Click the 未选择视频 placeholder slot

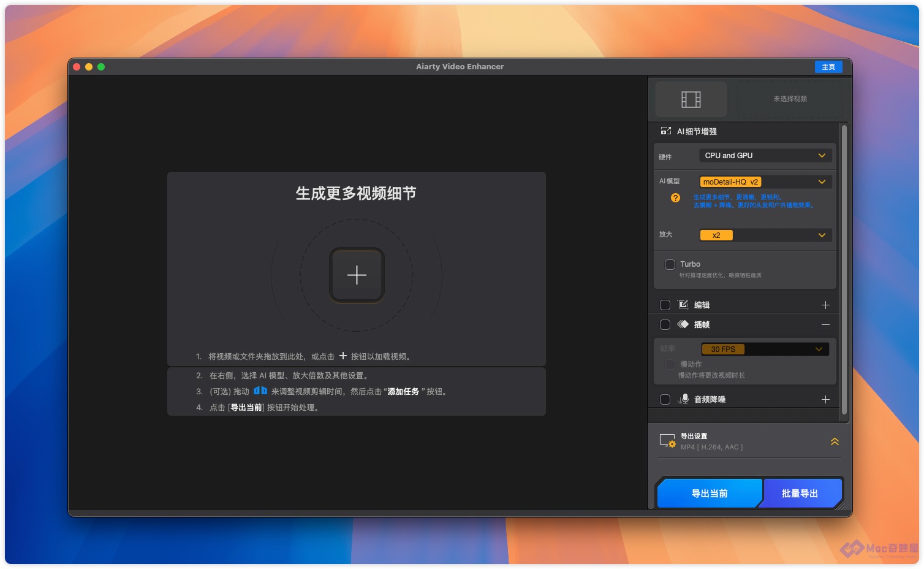coord(790,99)
